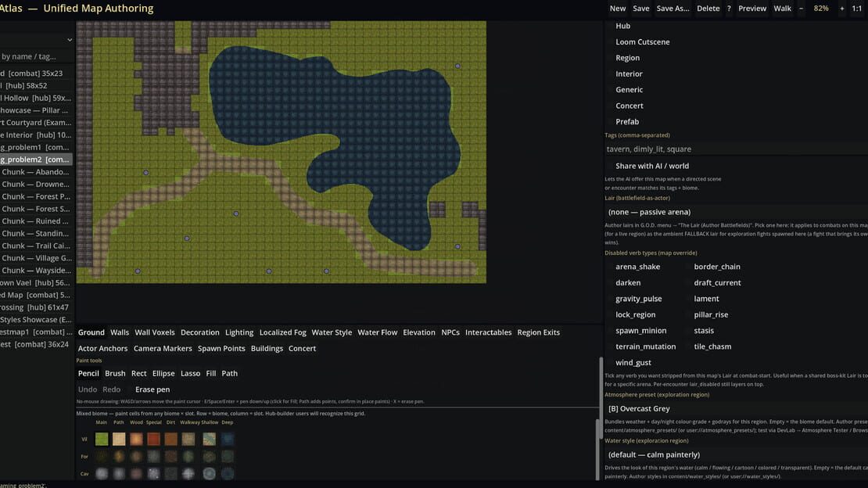Select the For row Walkway tile
This screenshot has width=868, height=488.
pyautogui.click(x=188, y=457)
